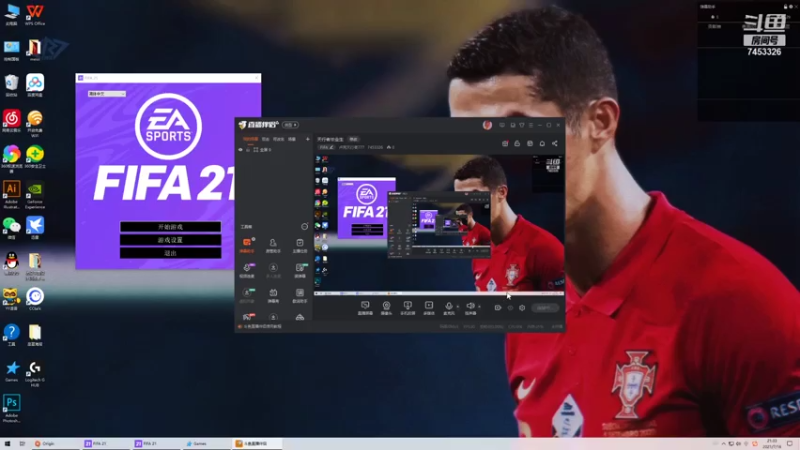The image size is (800, 450).
Task: Open Adobe Illustrator desktop icon
Action: (x=11, y=194)
